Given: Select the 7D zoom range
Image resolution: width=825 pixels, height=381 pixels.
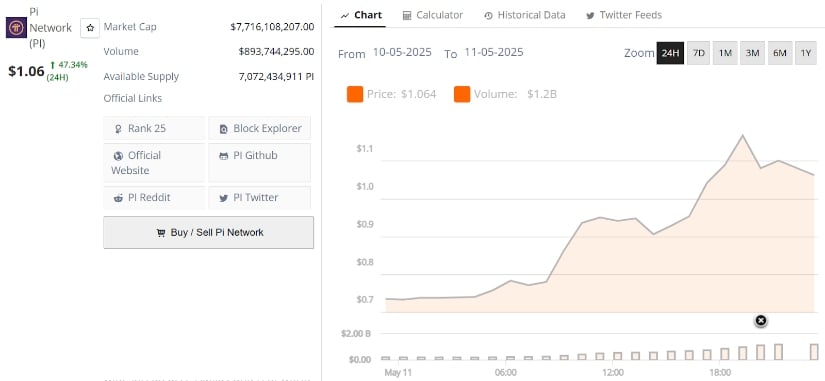Looking at the screenshot, I should pyautogui.click(x=698, y=53).
